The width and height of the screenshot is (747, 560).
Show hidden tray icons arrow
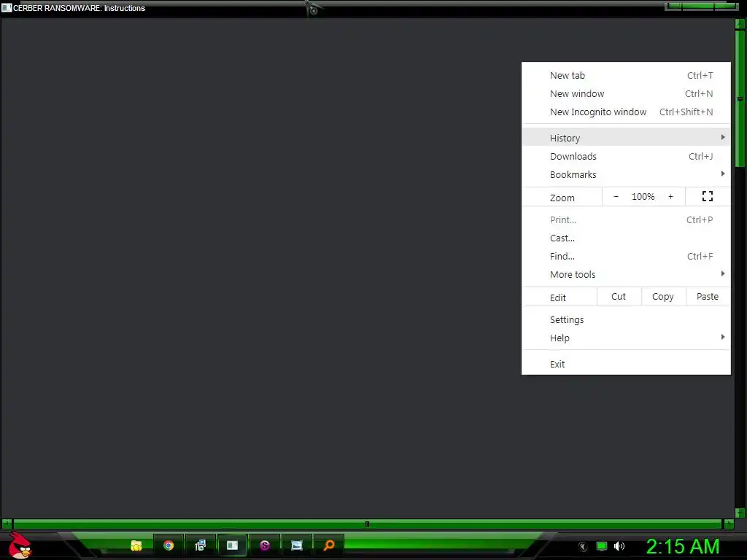[x=583, y=547]
